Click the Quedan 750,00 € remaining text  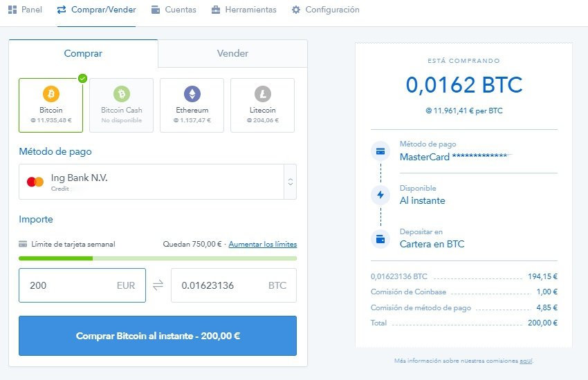192,244
